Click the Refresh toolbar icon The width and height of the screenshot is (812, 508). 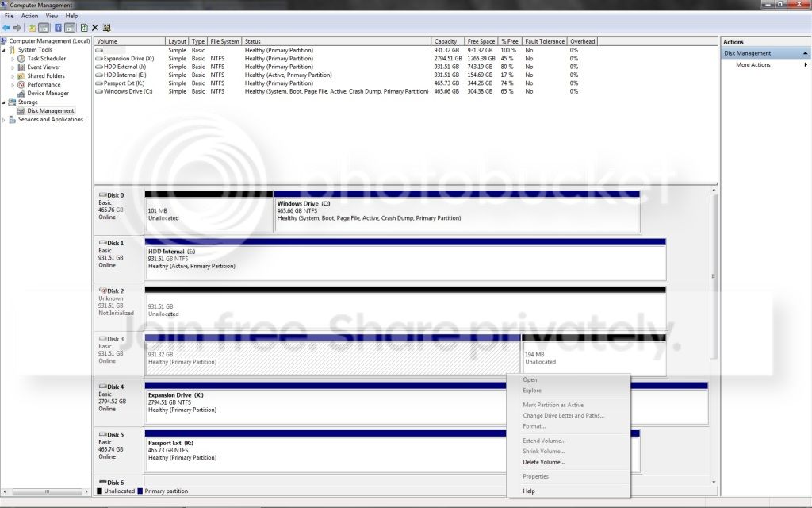(84, 28)
